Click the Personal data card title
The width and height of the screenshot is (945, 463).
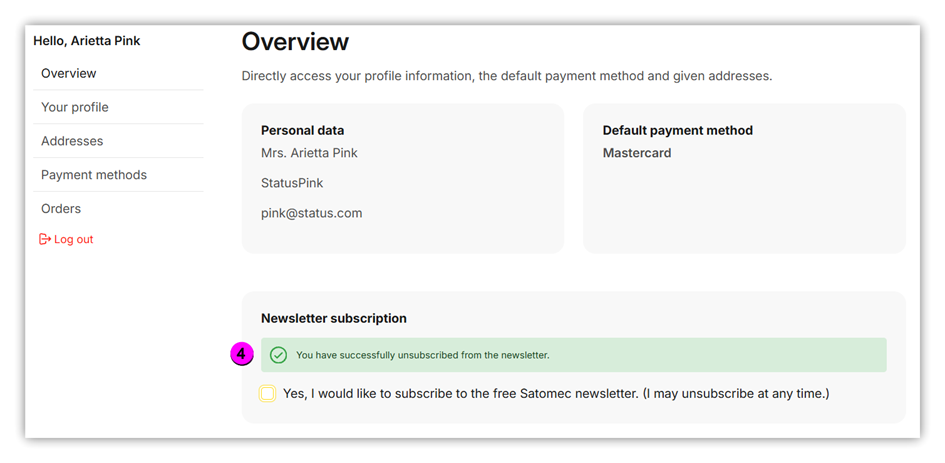click(302, 130)
